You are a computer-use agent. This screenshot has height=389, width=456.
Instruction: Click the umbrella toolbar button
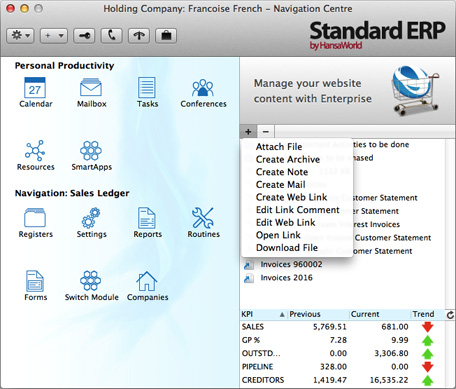[x=139, y=36]
